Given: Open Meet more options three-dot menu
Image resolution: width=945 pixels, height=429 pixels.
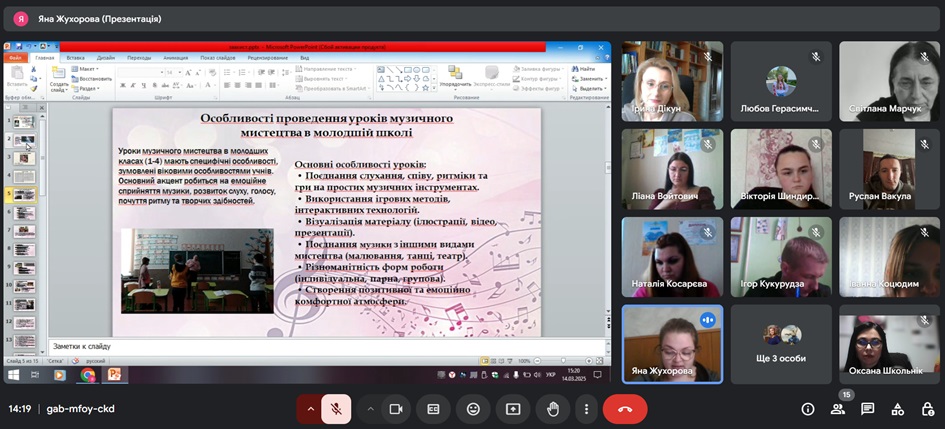Looking at the screenshot, I should coord(586,409).
